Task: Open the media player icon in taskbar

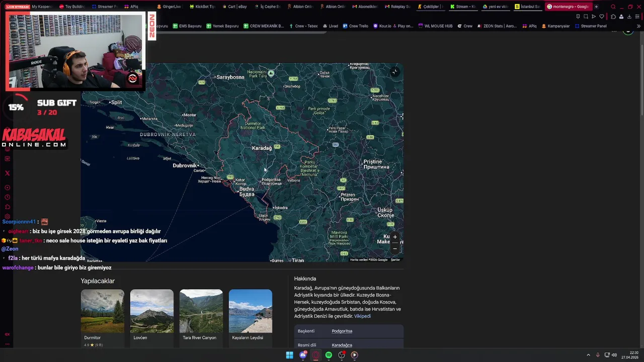Action: pyautogui.click(x=354, y=355)
